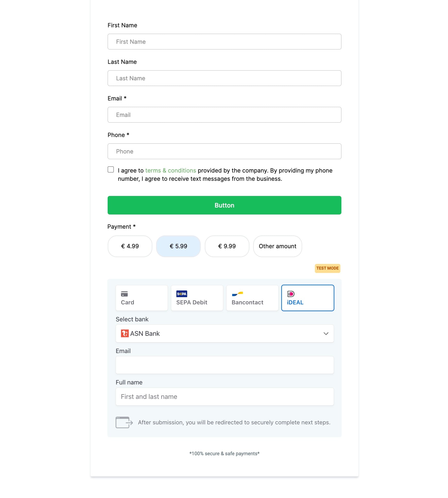Switch to the Bancontact payment tab

click(x=252, y=298)
